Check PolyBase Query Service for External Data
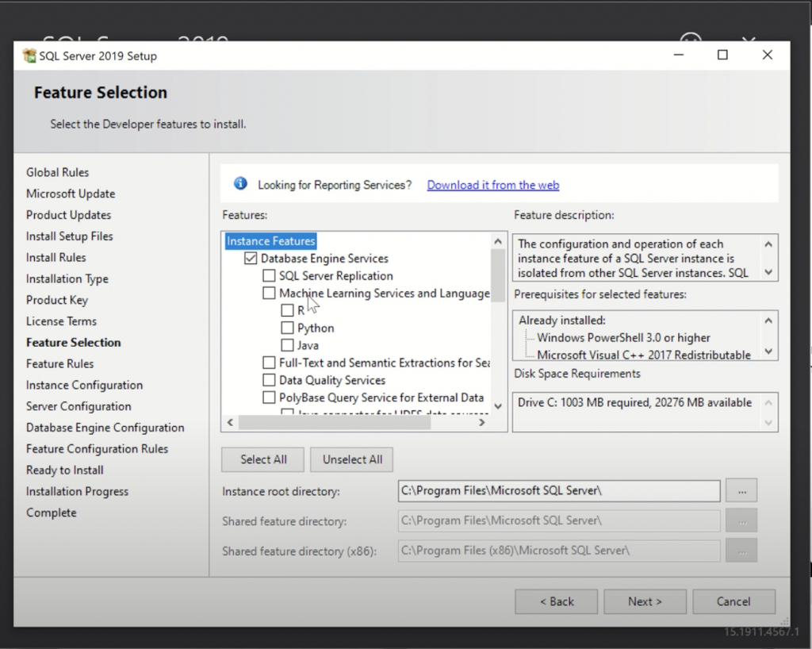The width and height of the screenshot is (812, 649). pos(269,397)
